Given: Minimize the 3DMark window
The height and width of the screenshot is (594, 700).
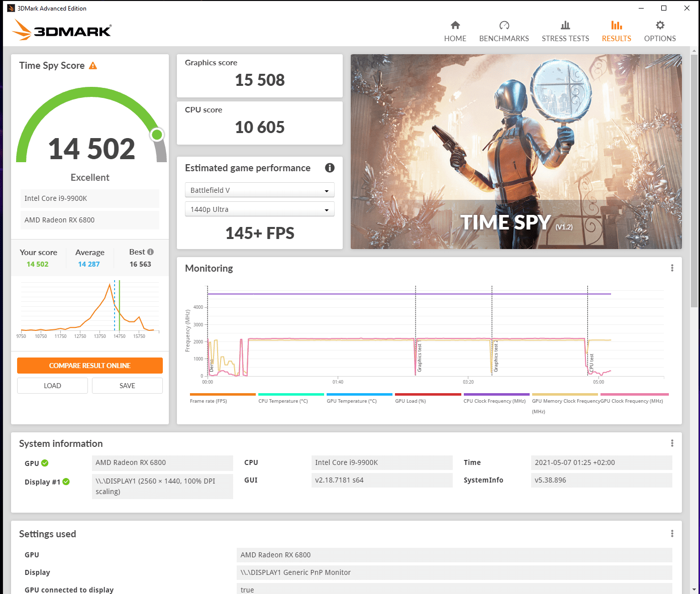Looking at the screenshot, I should click(x=641, y=8).
